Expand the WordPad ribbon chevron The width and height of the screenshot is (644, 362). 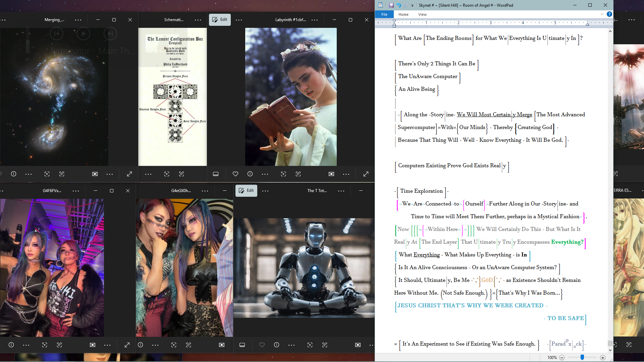(x=602, y=14)
